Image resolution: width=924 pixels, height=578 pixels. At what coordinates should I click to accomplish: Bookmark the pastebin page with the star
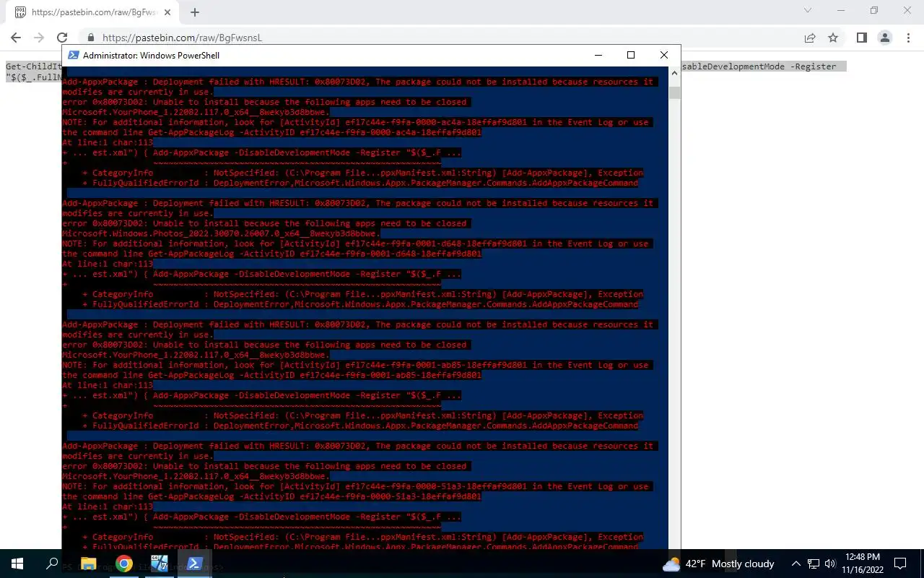click(x=833, y=38)
